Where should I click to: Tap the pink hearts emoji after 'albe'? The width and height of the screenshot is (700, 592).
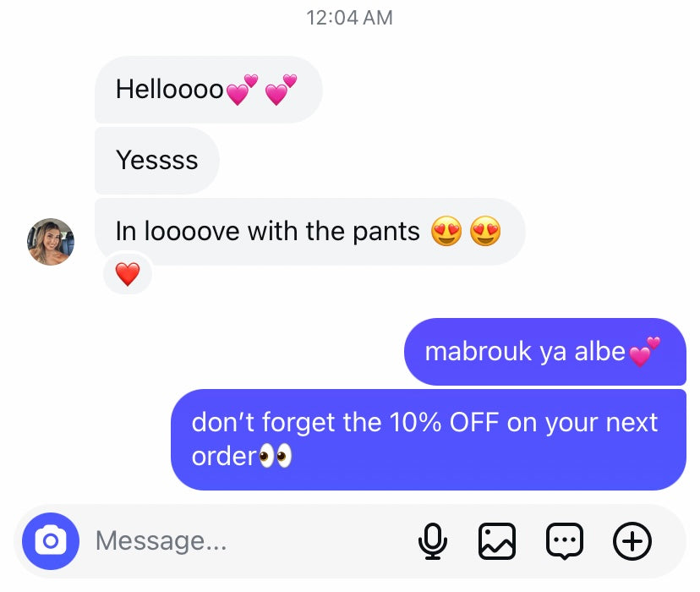point(644,352)
